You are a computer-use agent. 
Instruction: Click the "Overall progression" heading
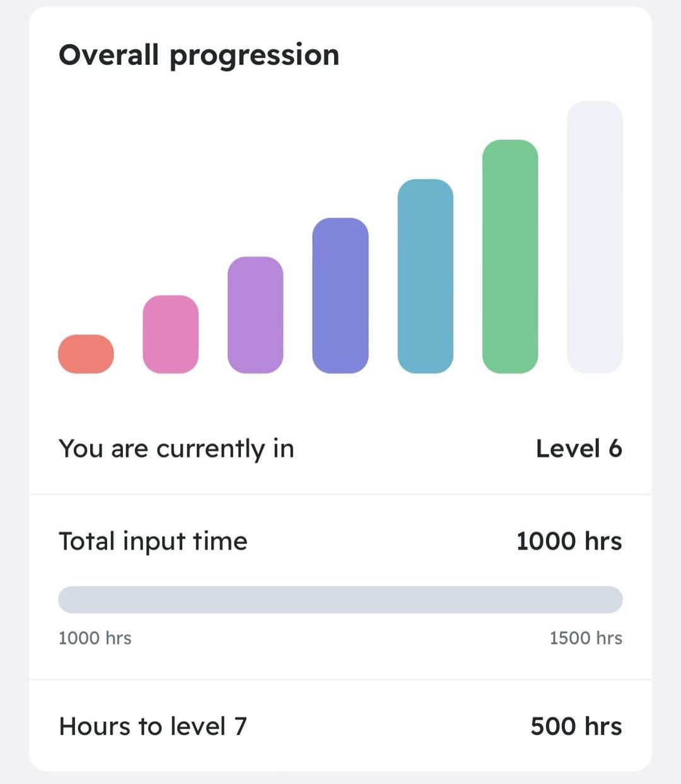click(x=199, y=55)
